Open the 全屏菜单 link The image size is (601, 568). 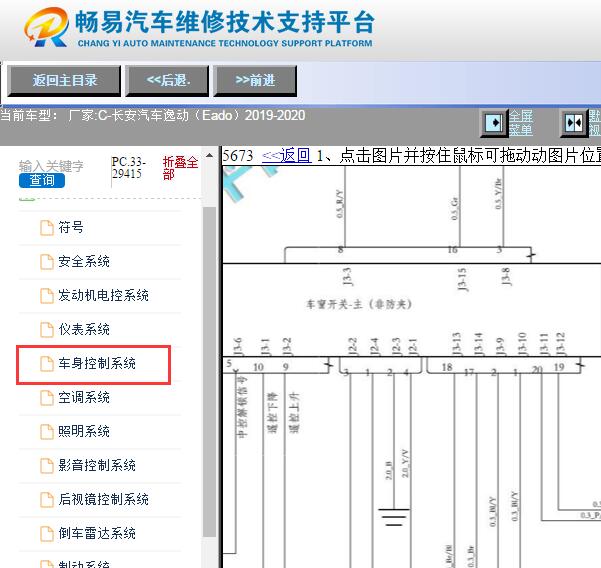[521, 123]
